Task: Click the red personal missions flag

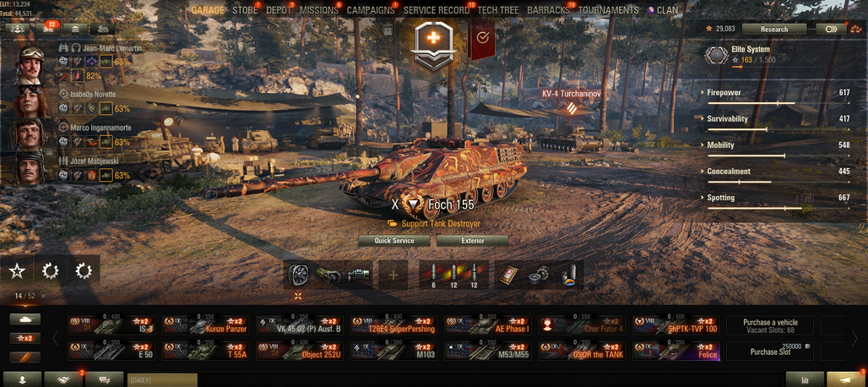Action: tap(482, 38)
